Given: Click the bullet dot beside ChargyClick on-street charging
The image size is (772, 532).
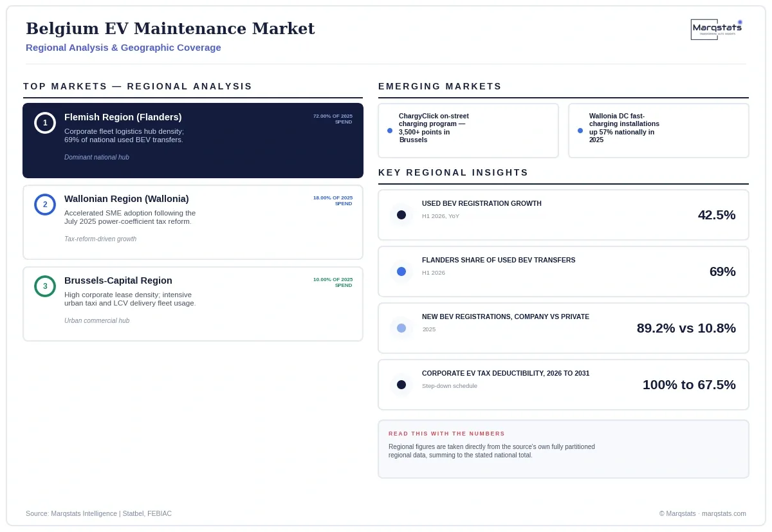Looking at the screenshot, I should pyautogui.click(x=390, y=131).
